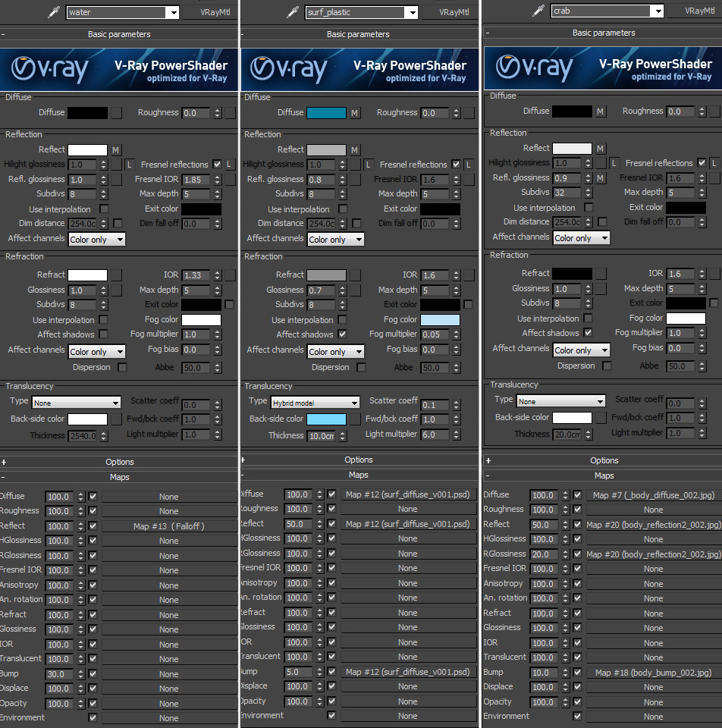This screenshot has height=728, width=722.
Task: Enable Affect shadows in water Refraction
Action: click(x=104, y=334)
